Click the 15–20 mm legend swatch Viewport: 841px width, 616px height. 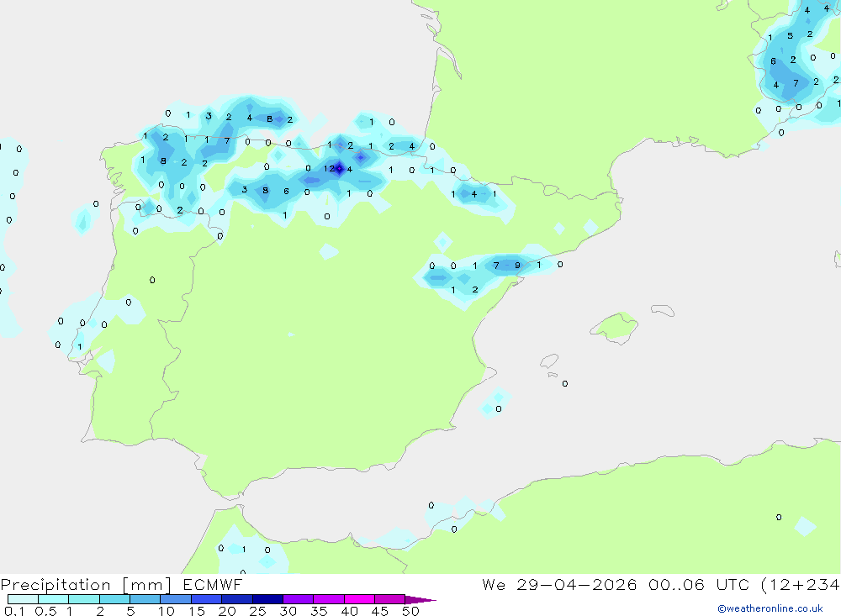point(207,599)
